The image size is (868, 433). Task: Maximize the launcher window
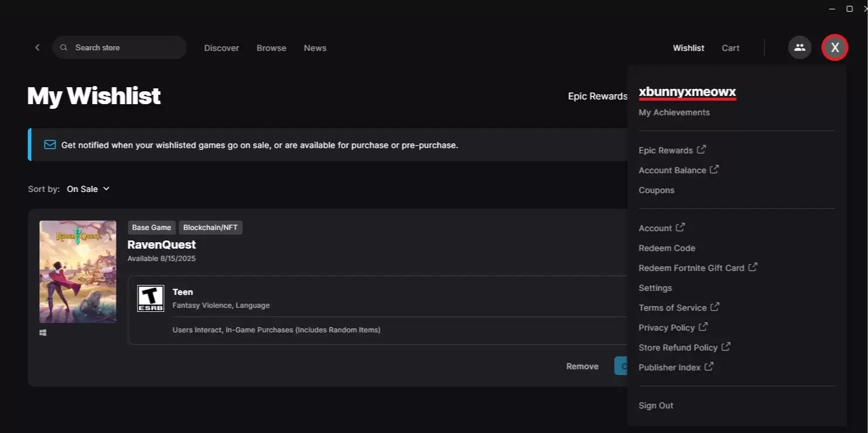click(x=849, y=9)
